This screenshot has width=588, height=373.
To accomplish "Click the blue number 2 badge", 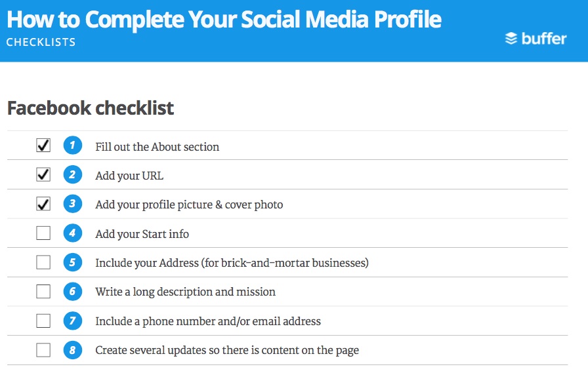I will tap(73, 174).
